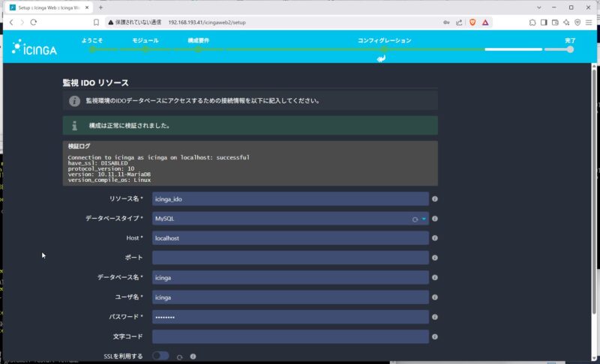Reload the page with refresh icon

click(34, 22)
